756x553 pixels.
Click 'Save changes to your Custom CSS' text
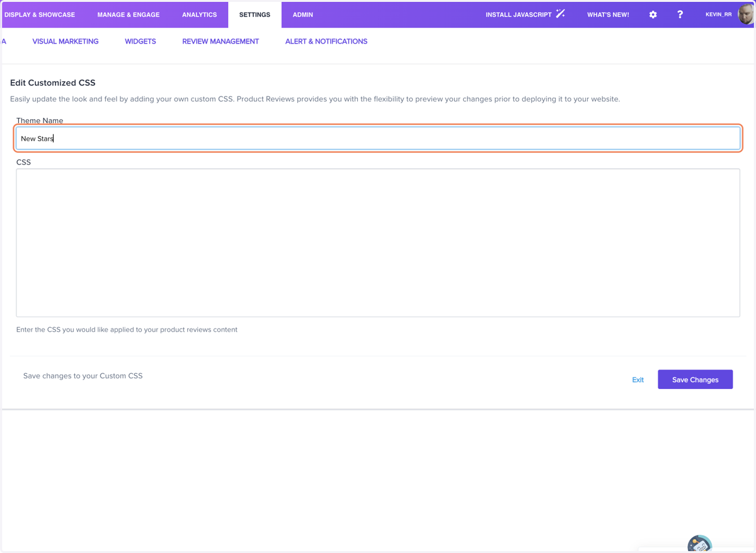[x=83, y=376]
